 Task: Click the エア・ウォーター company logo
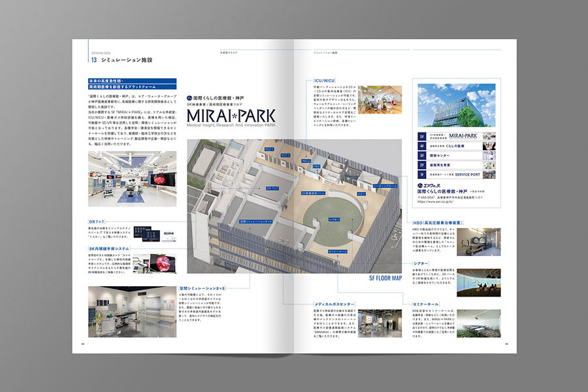click(429, 186)
